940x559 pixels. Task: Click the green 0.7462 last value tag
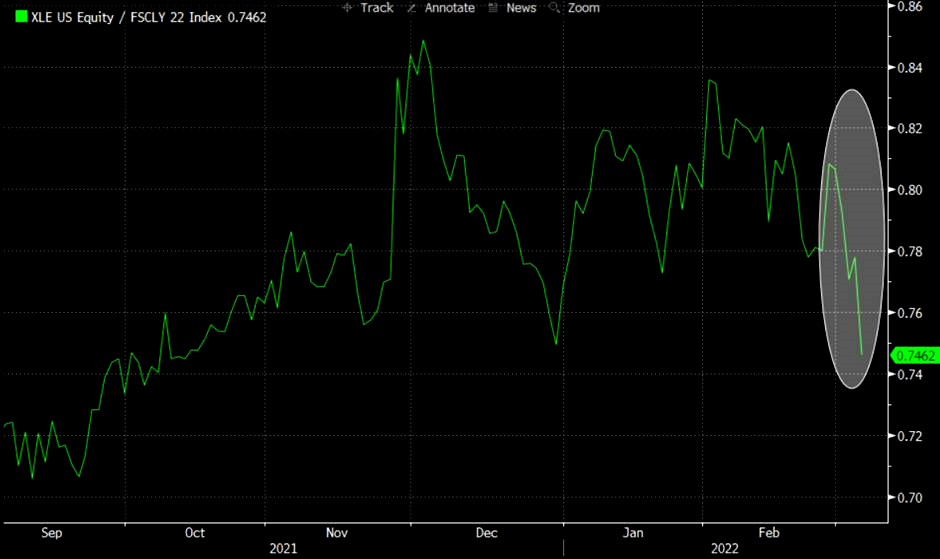click(915, 356)
